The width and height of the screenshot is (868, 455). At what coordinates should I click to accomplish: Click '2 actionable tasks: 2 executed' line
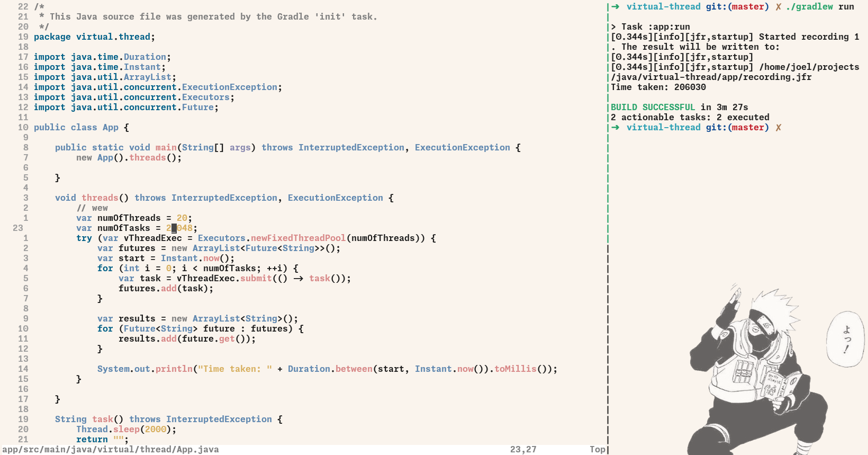[690, 117]
